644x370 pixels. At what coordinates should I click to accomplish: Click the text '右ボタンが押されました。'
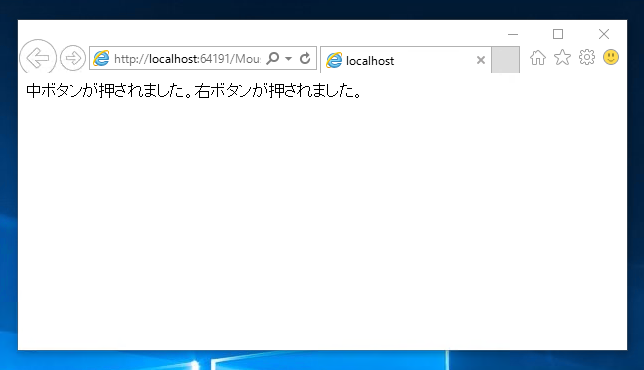[x=278, y=91]
